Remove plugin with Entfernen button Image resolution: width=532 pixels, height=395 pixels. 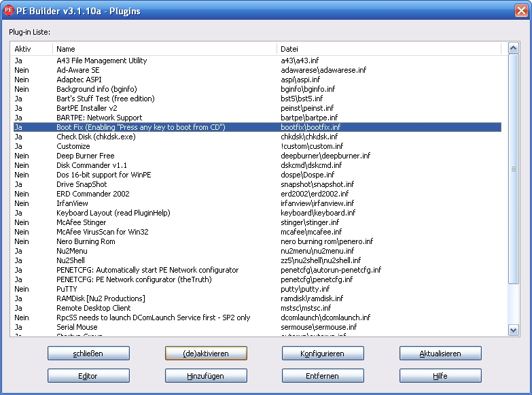[x=323, y=376]
